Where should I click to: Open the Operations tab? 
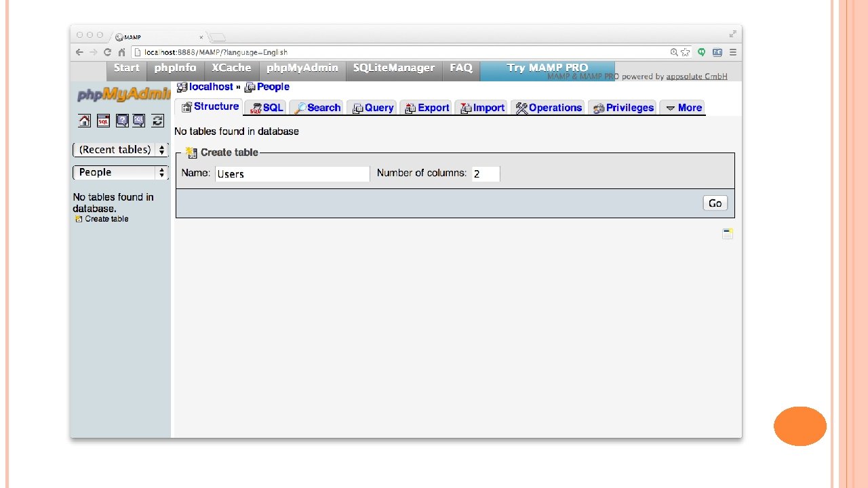tap(549, 108)
